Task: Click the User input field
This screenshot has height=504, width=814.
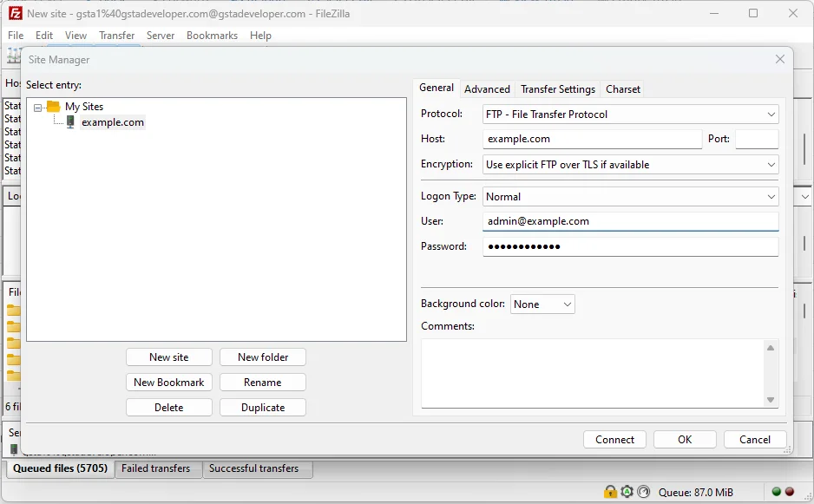Action: point(630,221)
